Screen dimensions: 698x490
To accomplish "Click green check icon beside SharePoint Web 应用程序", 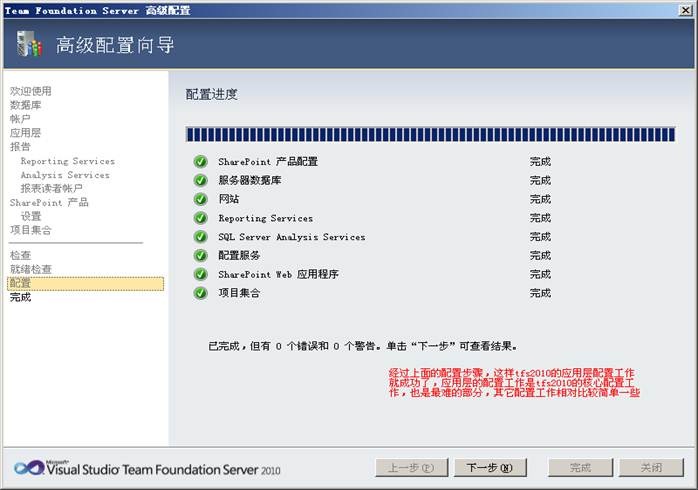I will point(201,274).
